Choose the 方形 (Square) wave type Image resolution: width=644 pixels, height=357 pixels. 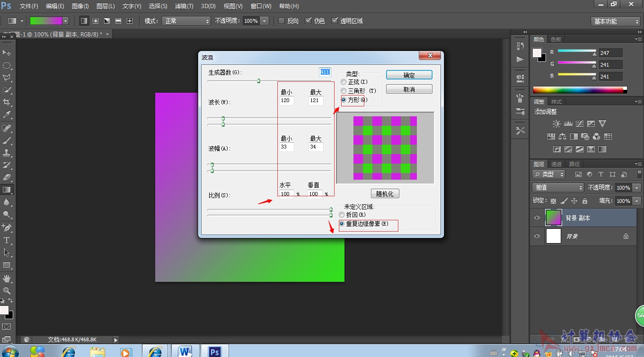[x=344, y=100]
